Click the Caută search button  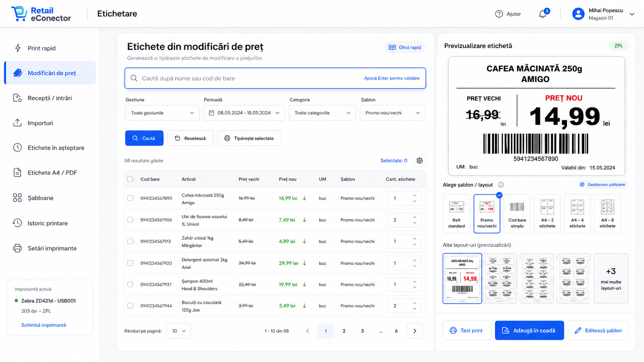click(x=144, y=138)
